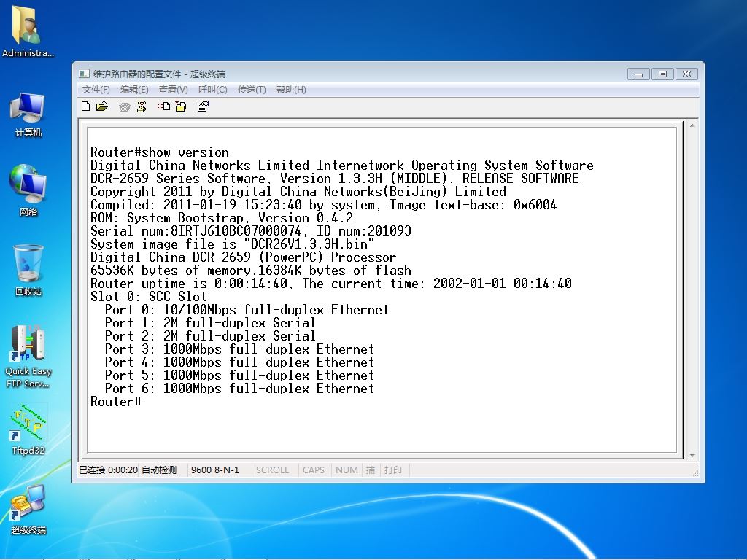Select the 超级终端 desktop shortcut
The height and width of the screenshot is (560, 747).
tap(28, 510)
